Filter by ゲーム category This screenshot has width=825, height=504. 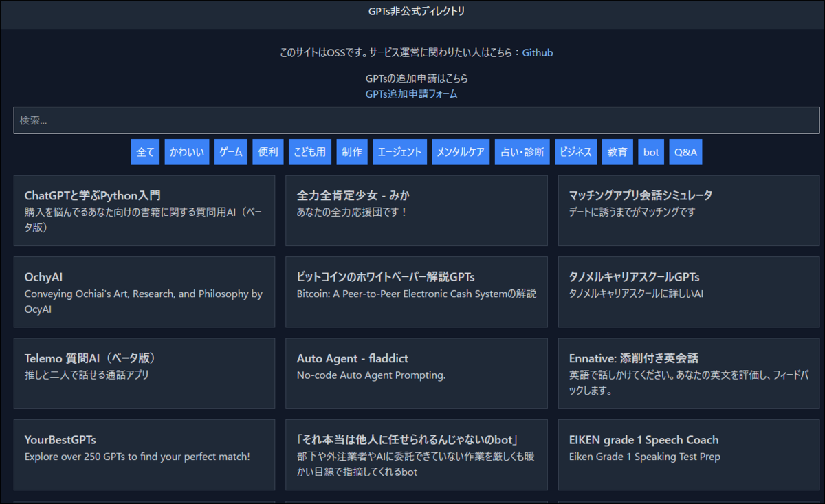[231, 152]
